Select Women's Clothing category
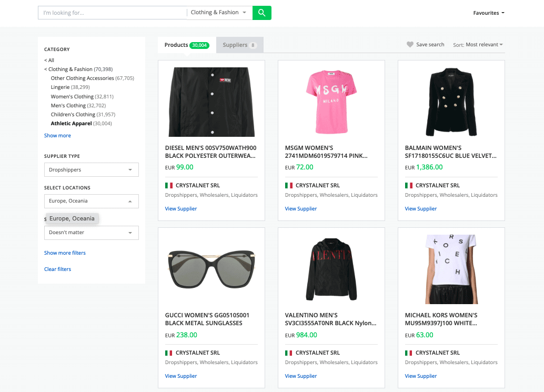The height and width of the screenshot is (392, 544). 72,97
